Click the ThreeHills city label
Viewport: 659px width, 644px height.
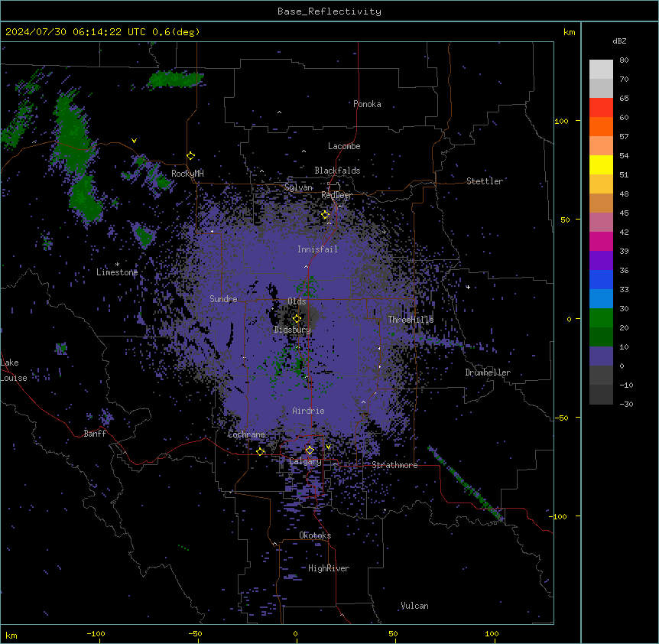411,320
